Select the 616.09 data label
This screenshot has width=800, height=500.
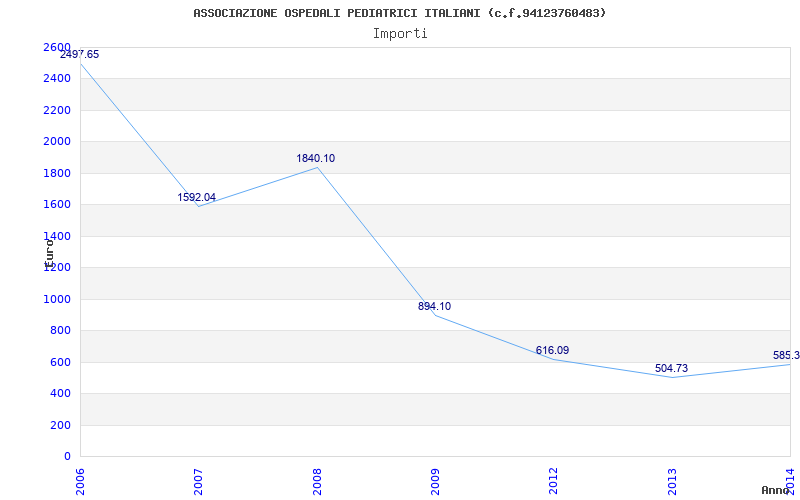[552, 350]
